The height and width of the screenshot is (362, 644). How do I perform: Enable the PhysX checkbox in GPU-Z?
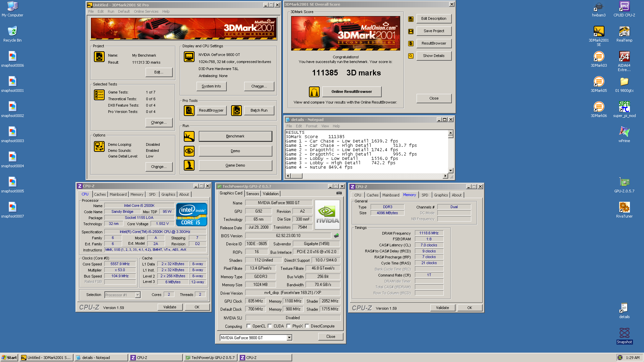coord(288,326)
